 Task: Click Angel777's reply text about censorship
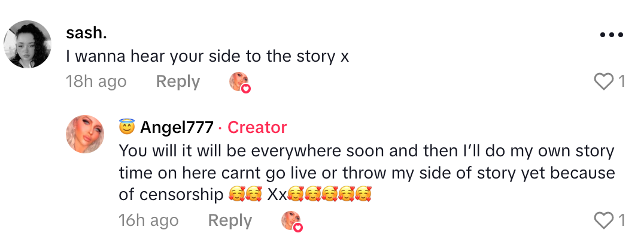tap(358, 173)
